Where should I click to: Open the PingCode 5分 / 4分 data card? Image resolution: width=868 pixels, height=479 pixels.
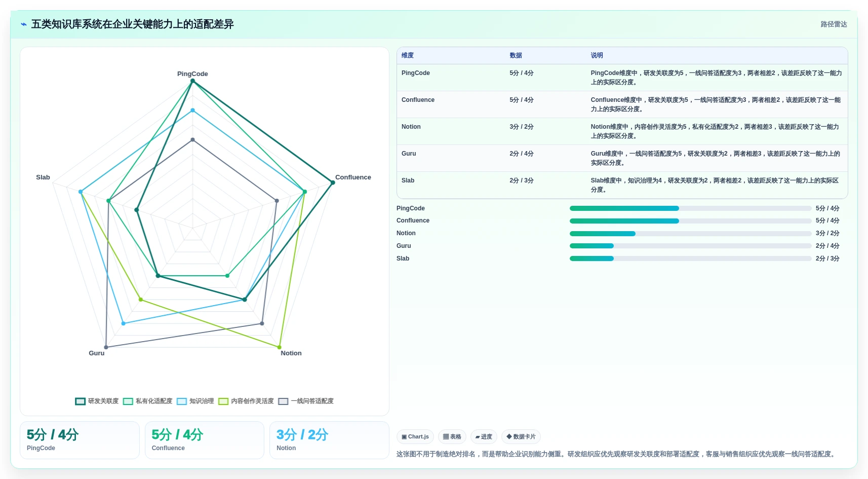[x=80, y=440]
